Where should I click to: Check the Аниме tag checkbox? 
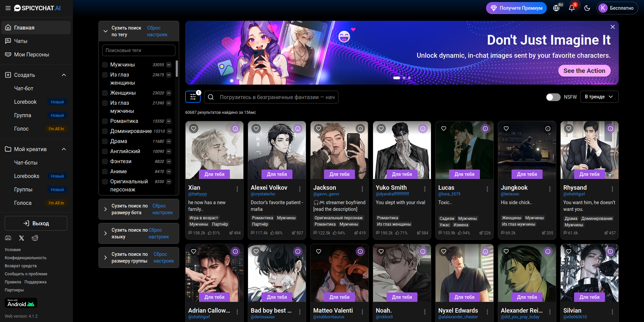point(105,172)
